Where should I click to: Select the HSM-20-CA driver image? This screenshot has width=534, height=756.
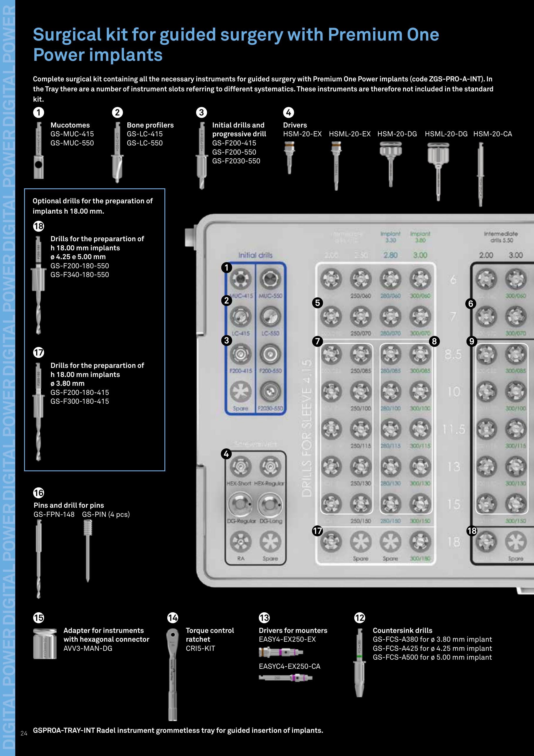click(x=481, y=175)
